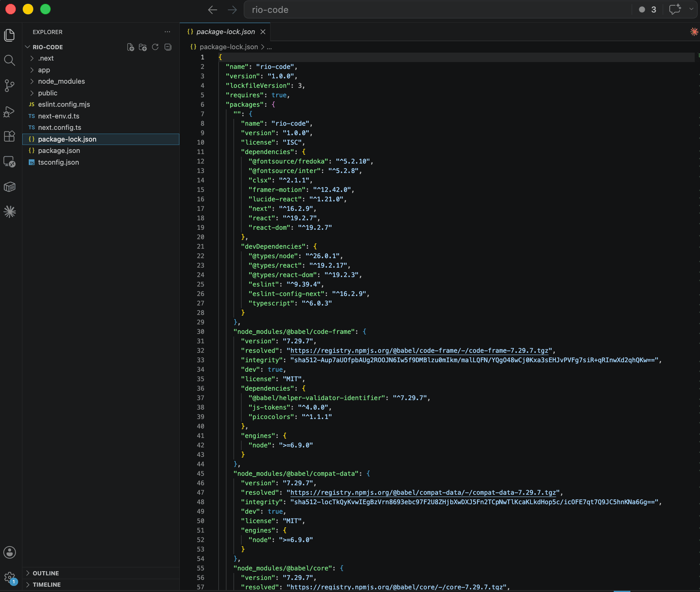The image size is (700, 592).
Task: Open tsconfig.json file
Action: [x=101, y=162]
